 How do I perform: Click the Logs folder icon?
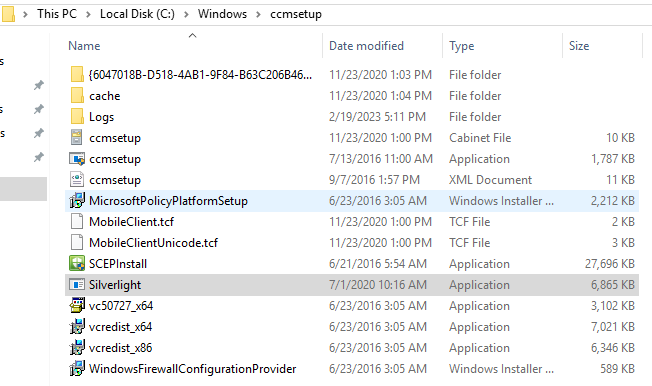(x=77, y=116)
